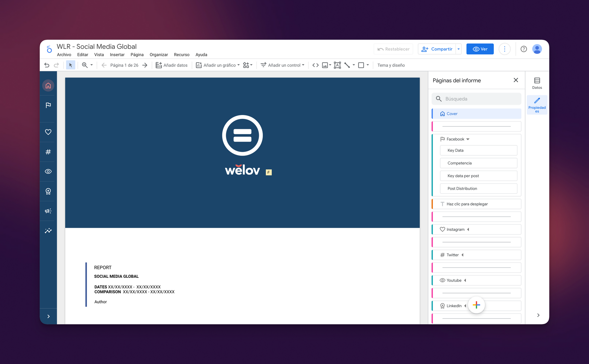Activate the selection mode arrow tool
Screen dimensions: 589x364
[70, 65]
